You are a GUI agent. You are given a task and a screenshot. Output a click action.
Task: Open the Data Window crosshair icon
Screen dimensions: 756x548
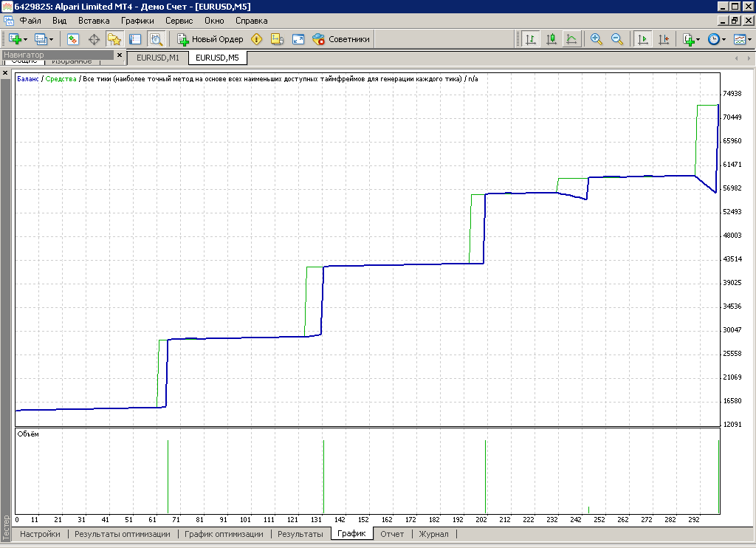(x=94, y=39)
